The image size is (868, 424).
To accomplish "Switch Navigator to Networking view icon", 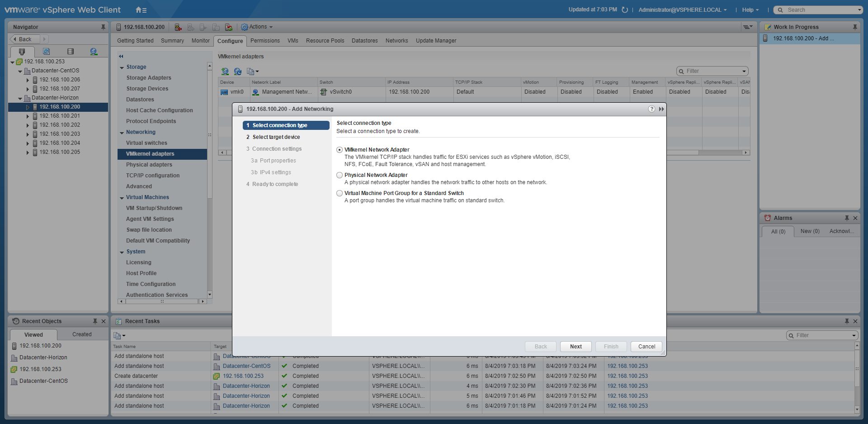I will [94, 52].
